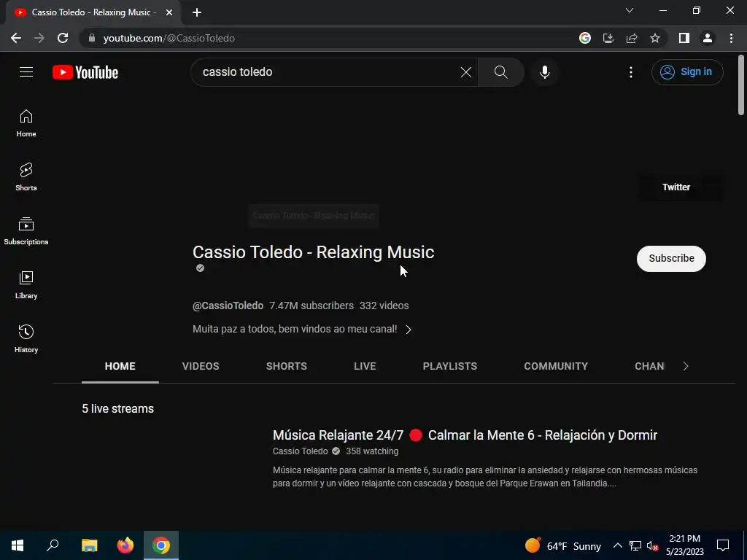
Task: Switch to the VIDEOS tab
Action: click(201, 366)
